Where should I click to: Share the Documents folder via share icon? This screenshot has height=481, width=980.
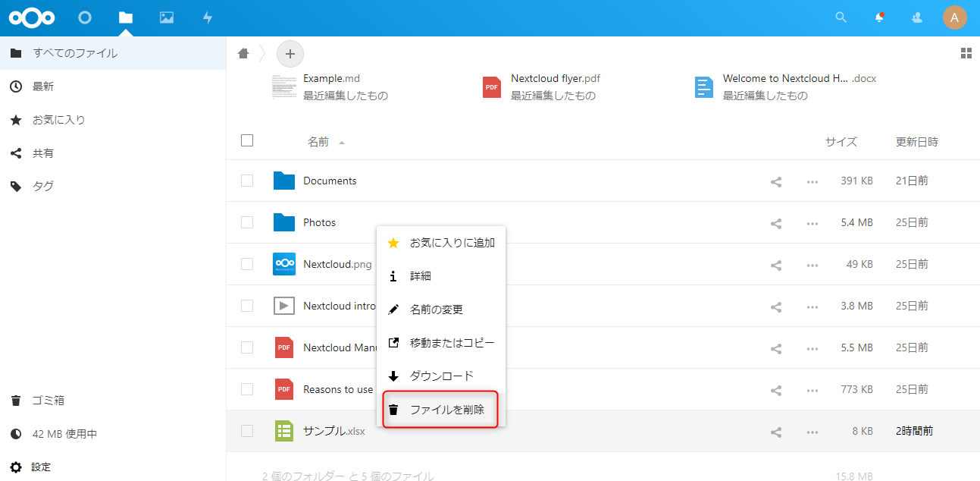(x=776, y=181)
